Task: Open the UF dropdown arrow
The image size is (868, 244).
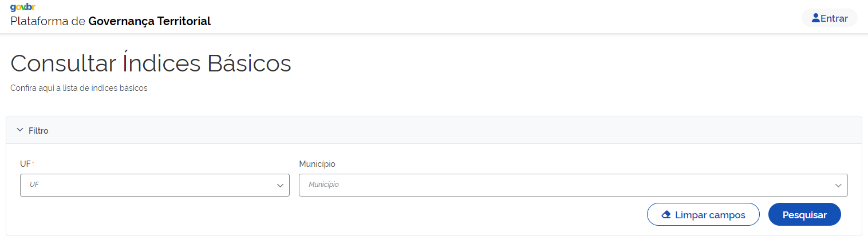Action: click(280, 186)
